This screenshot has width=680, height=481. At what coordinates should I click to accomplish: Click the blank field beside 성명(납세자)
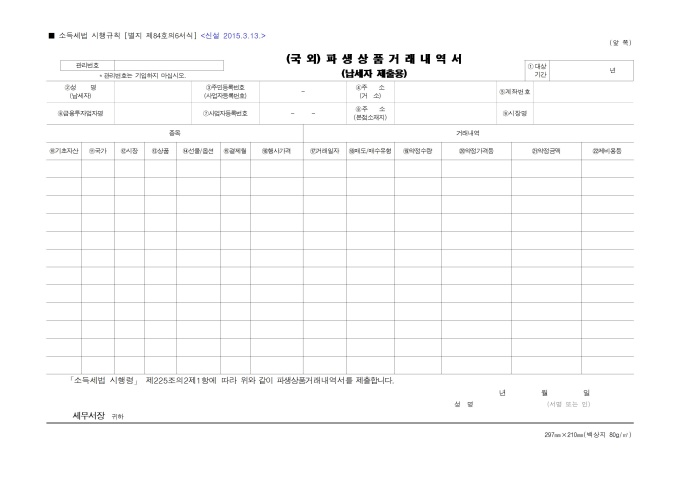point(153,92)
